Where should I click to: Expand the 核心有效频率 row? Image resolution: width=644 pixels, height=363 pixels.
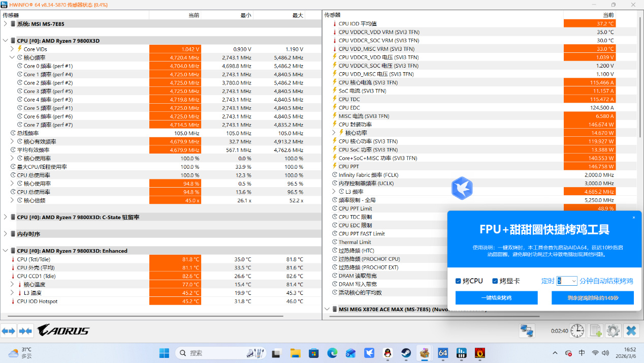tap(12, 141)
